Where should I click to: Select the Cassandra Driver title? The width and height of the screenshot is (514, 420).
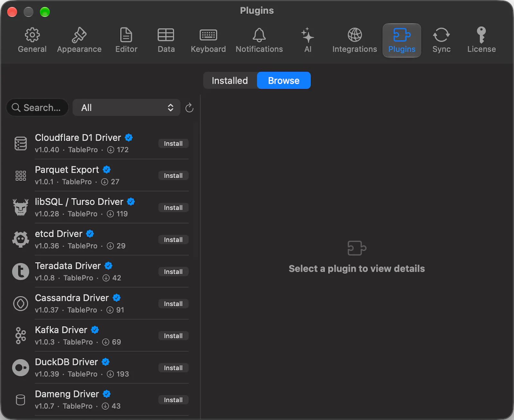[x=72, y=298]
